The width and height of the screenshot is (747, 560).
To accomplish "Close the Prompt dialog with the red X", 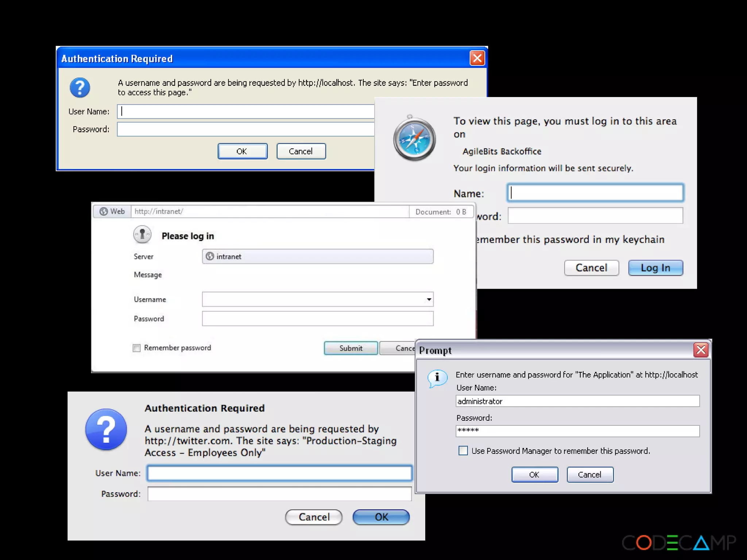I will (701, 350).
